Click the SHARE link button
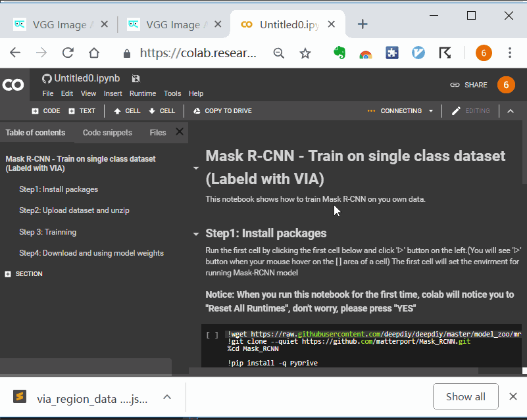Image resolution: width=527 pixels, height=420 pixels. click(x=468, y=85)
